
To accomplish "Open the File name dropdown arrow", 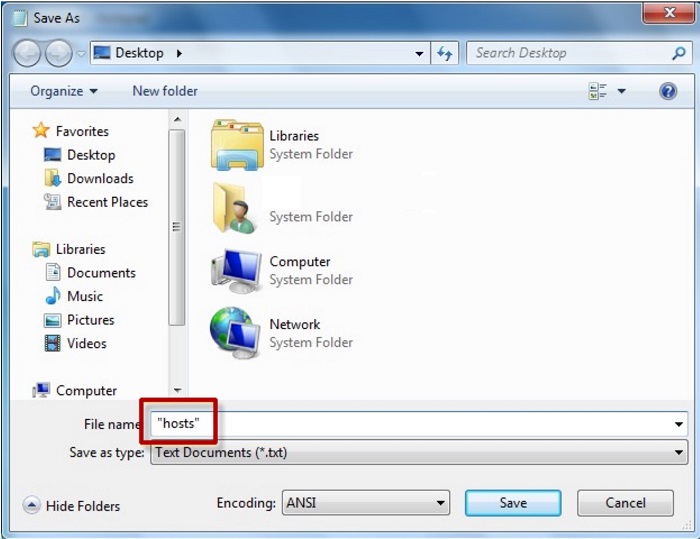I will click(679, 424).
